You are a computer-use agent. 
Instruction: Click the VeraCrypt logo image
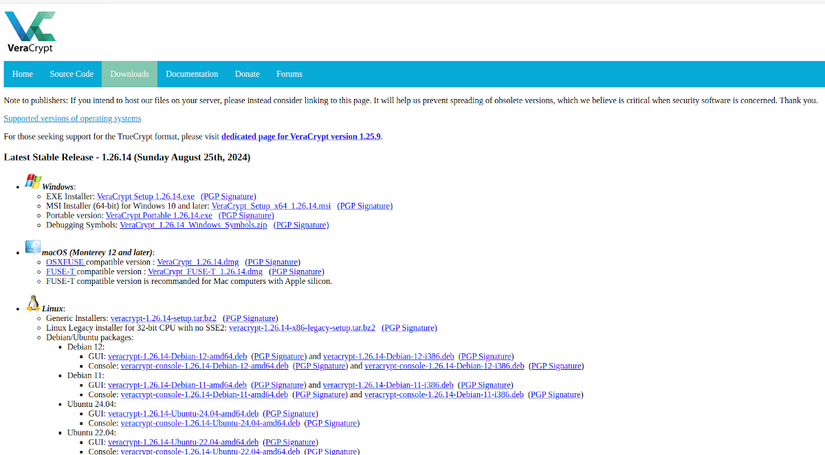pos(30,33)
